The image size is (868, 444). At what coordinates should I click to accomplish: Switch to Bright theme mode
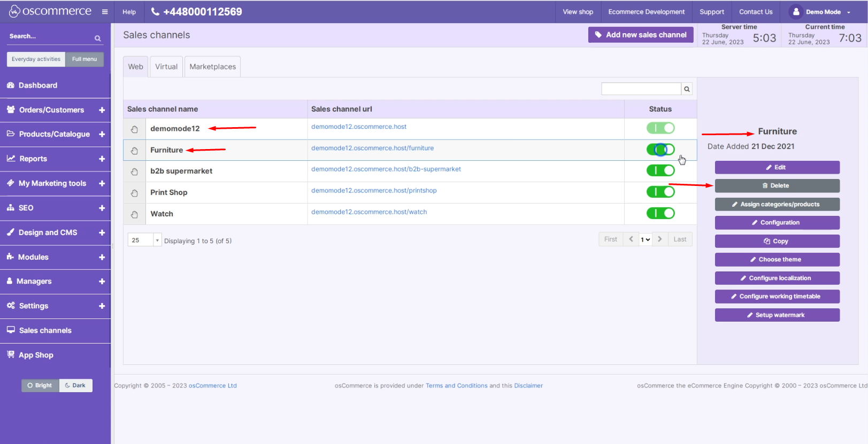click(40, 385)
